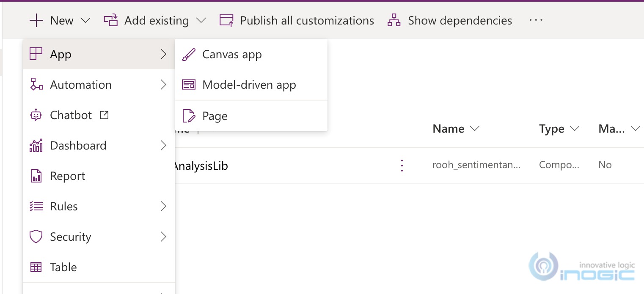This screenshot has width=644, height=294.
Task: Click the Canvas app paintbrush icon
Action: tap(188, 54)
